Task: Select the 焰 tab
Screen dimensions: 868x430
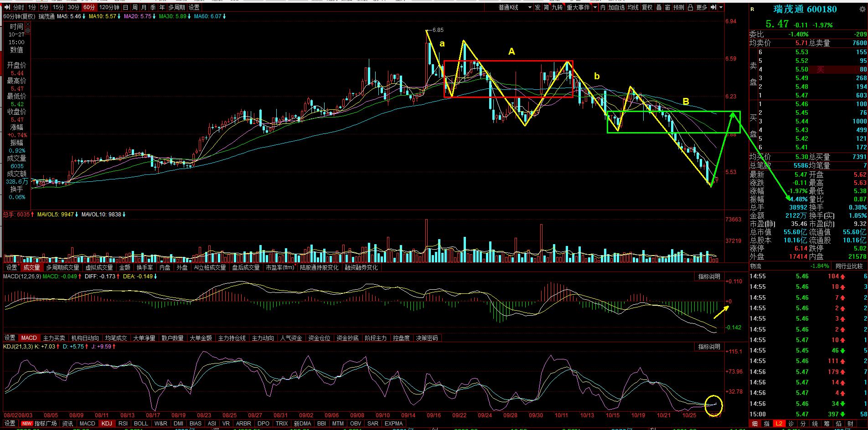Action: coord(838,424)
